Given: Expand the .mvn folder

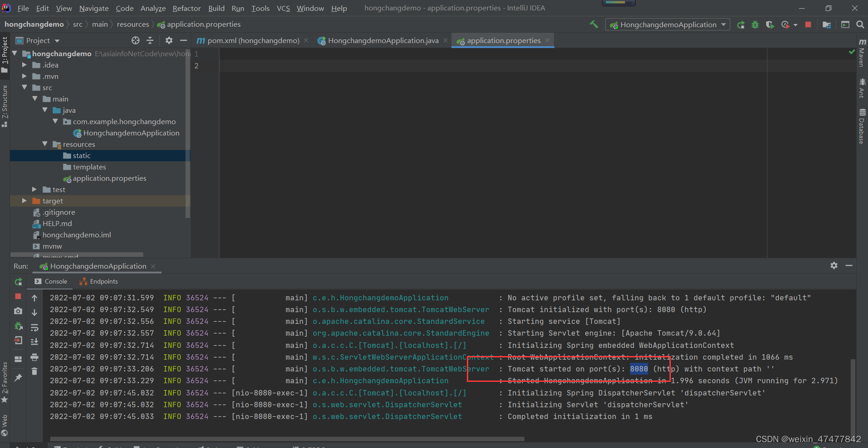Looking at the screenshot, I should 24,76.
